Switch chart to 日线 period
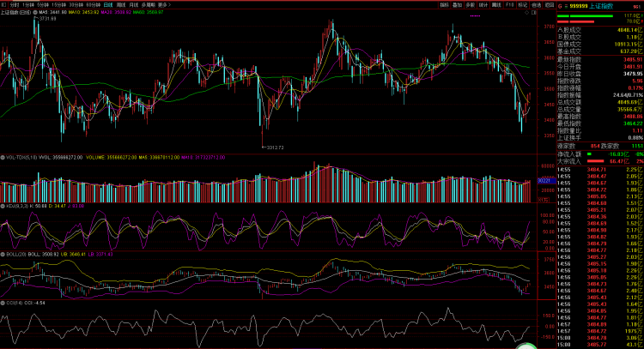This screenshot has height=349, width=644. click(x=108, y=5)
